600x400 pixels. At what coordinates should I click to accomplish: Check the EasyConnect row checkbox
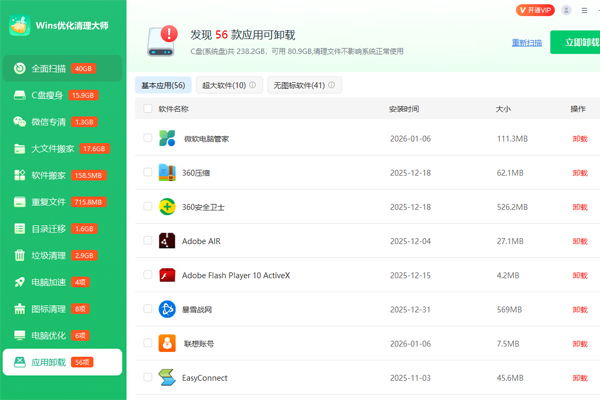148,377
